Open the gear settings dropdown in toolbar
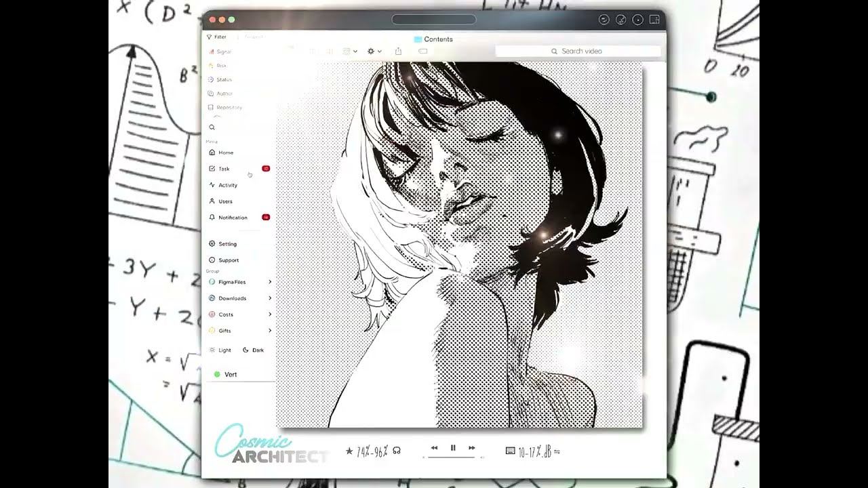 tap(374, 52)
